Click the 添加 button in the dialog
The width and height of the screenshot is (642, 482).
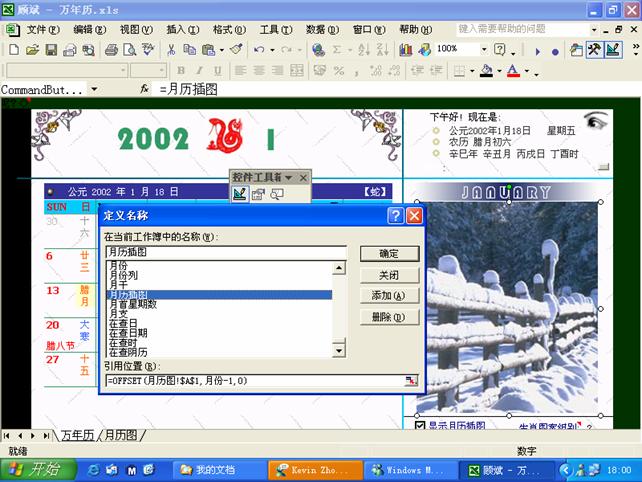[389, 296]
